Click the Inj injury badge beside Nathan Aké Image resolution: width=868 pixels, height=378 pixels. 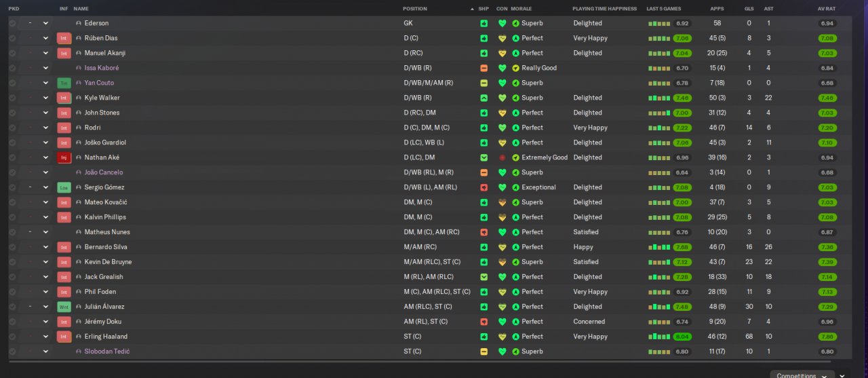point(64,157)
